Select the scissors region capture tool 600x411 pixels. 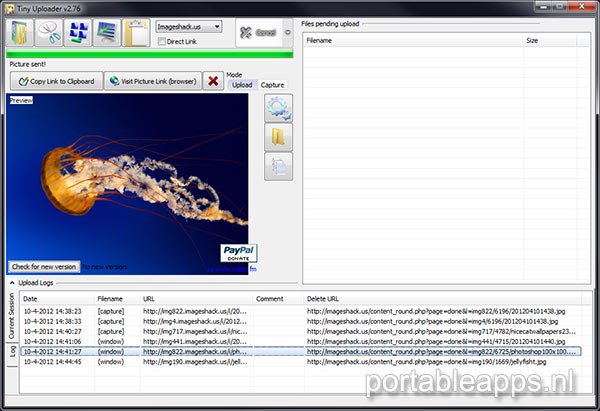(x=49, y=33)
